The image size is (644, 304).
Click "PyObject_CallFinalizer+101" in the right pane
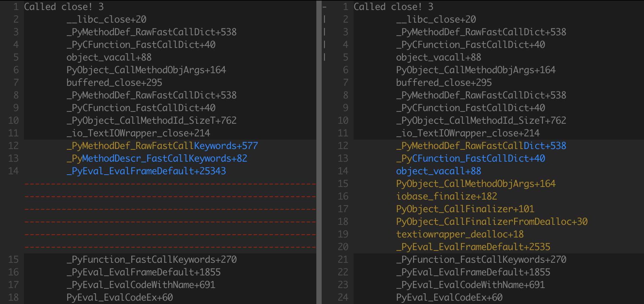[x=465, y=209]
